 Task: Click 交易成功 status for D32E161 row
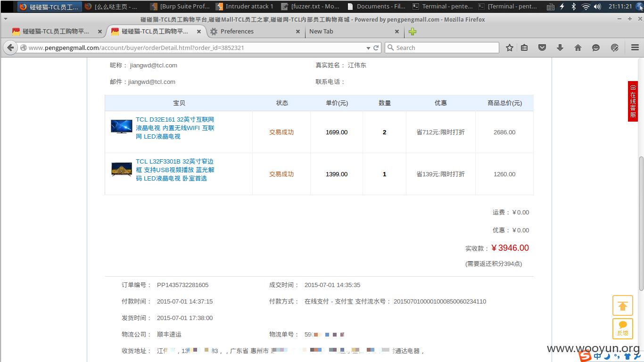pyautogui.click(x=281, y=132)
